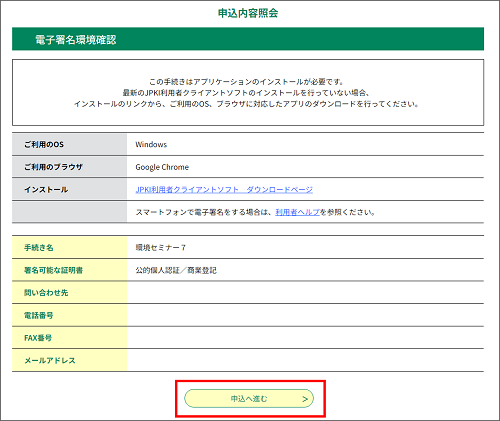Click the Google Chrome value text
500x421 pixels.
point(162,167)
